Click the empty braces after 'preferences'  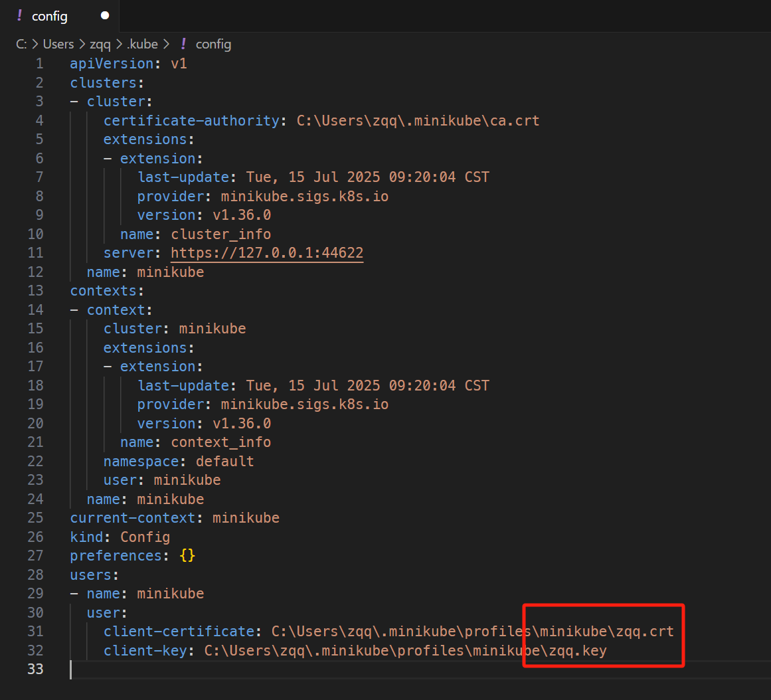pyautogui.click(x=187, y=555)
